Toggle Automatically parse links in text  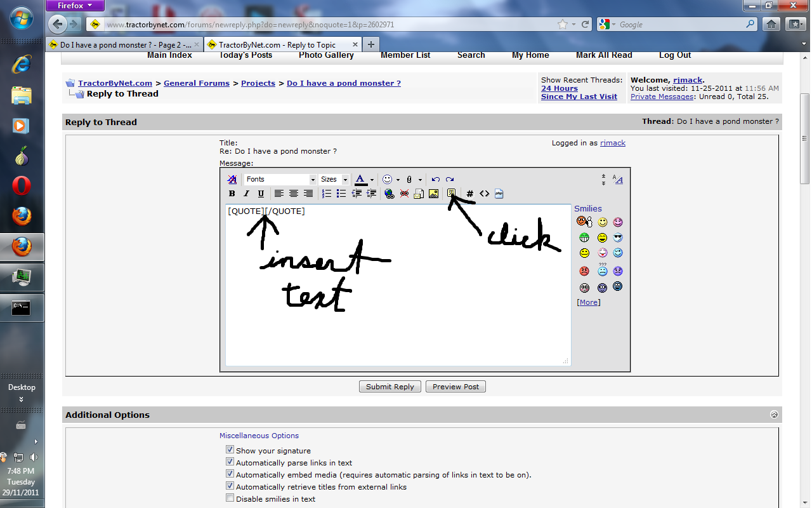tap(230, 462)
